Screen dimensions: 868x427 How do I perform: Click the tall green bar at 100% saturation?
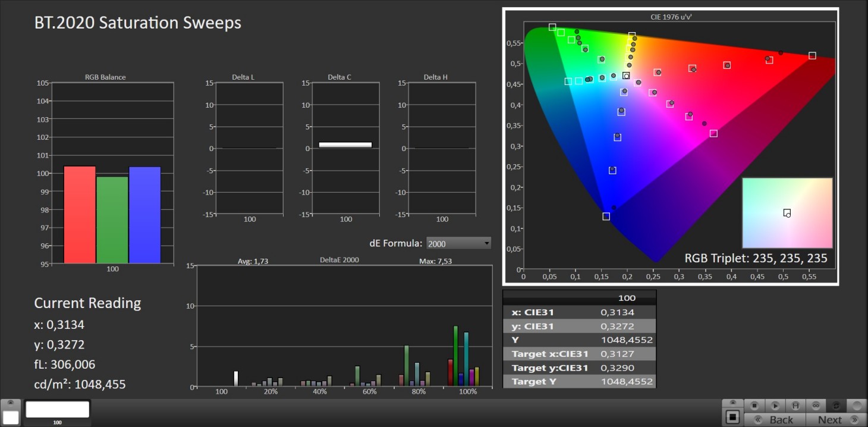click(x=455, y=356)
